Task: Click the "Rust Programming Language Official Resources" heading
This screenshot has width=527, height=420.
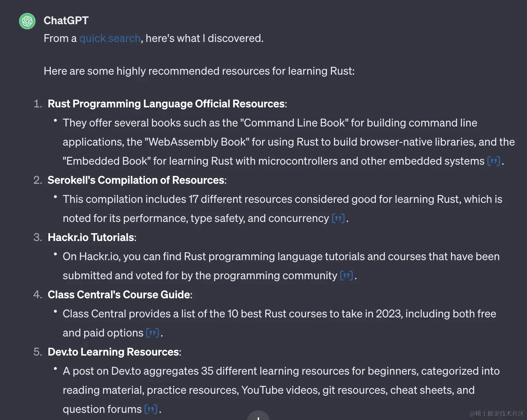Action: (166, 104)
